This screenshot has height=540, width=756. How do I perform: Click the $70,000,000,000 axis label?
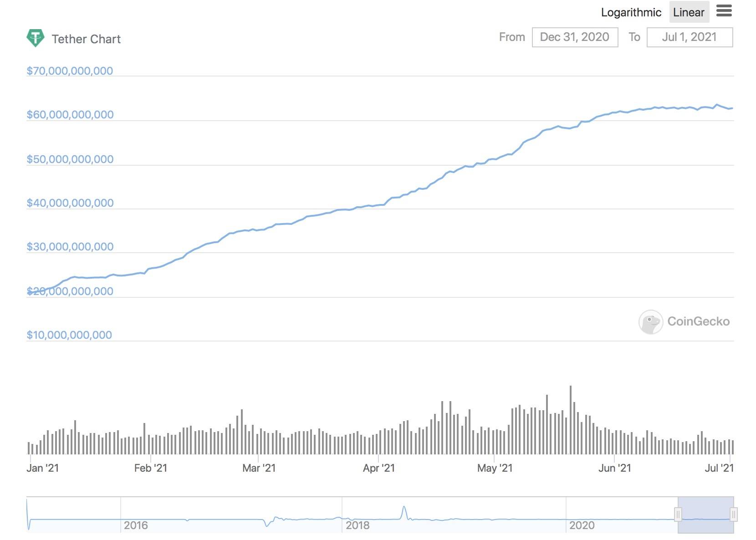(70, 71)
